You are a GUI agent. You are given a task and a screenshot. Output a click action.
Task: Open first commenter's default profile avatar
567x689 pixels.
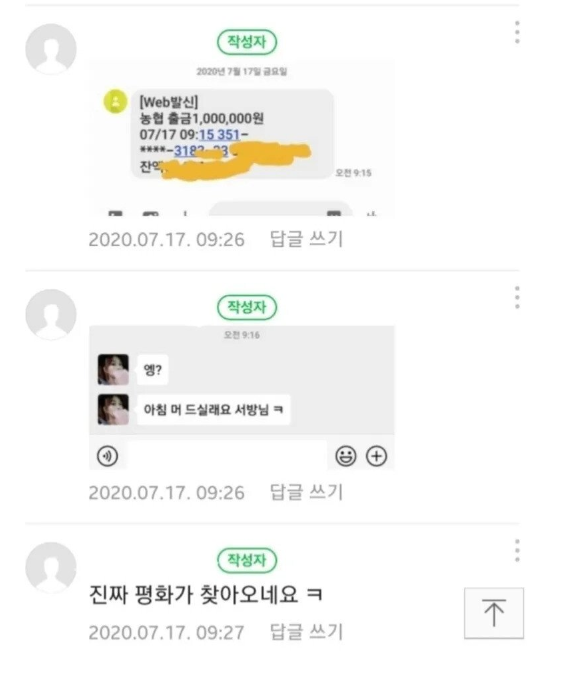51,49
